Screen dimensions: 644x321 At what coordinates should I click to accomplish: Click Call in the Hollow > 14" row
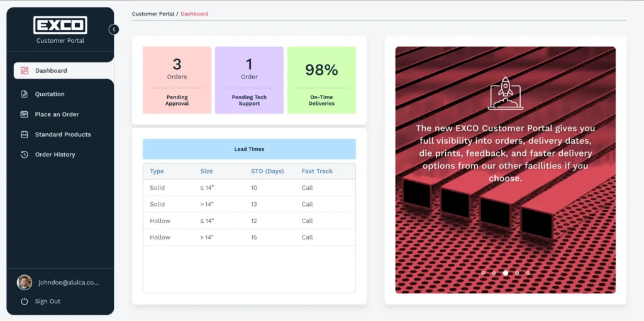pyautogui.click(x=307, y=237)
